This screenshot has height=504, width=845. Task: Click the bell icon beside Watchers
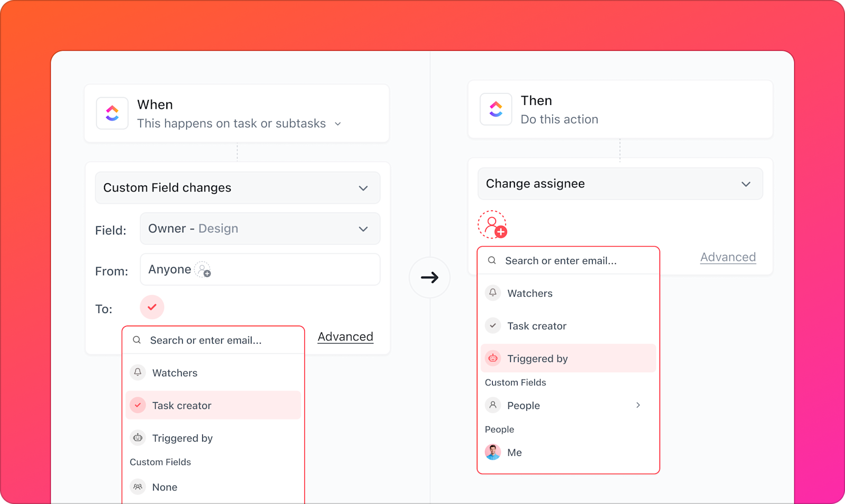[493, 293]
